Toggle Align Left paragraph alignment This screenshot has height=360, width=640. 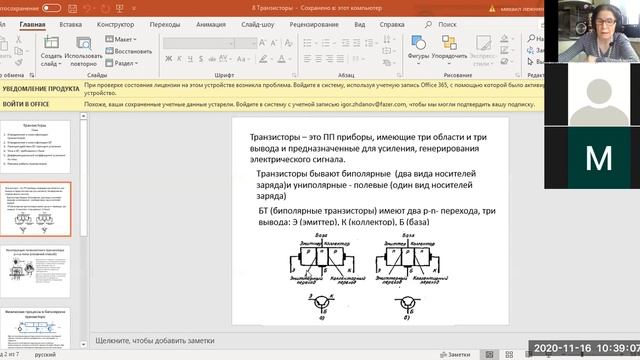tap(308, 59)
